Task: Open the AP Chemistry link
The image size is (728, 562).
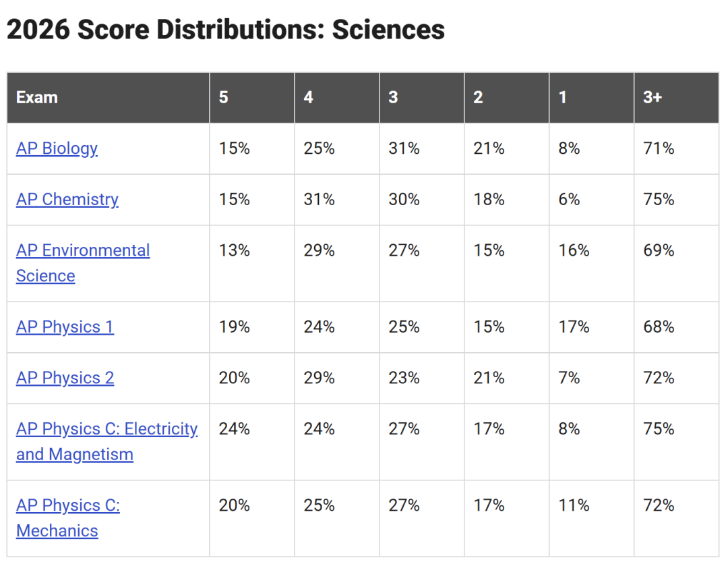Action: (67, 200)
